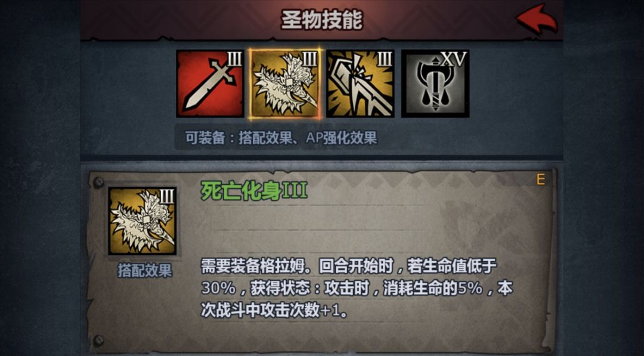Click the red back arrow

pos(537,19)
